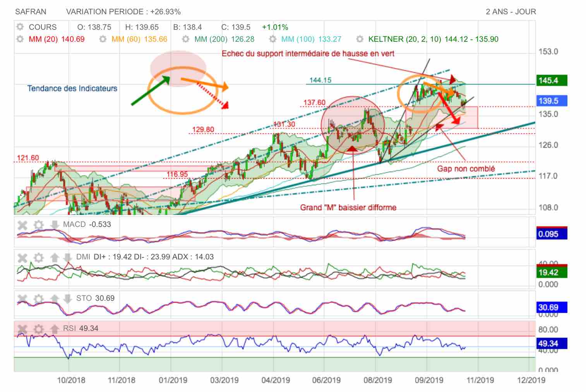
Task: Click the 'Tendance des Indicateurs' text
Action: 72,88
